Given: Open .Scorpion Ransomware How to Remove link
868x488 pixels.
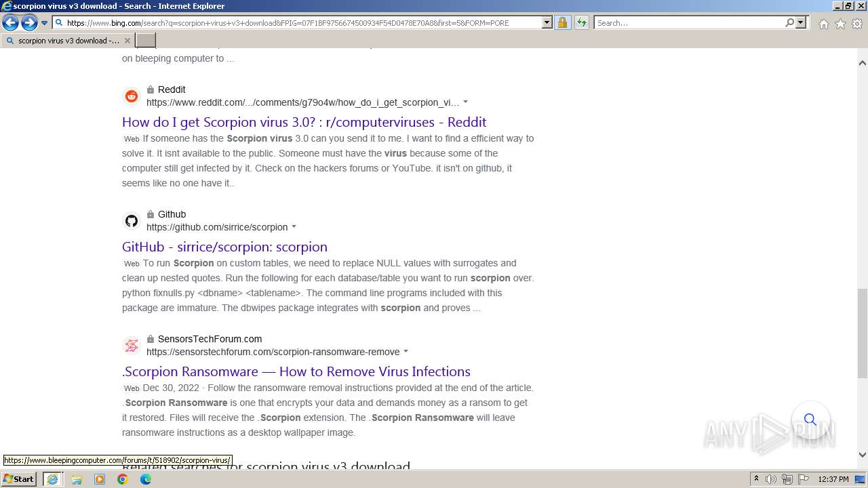Looking at the screenshot, I should [296, 371].
